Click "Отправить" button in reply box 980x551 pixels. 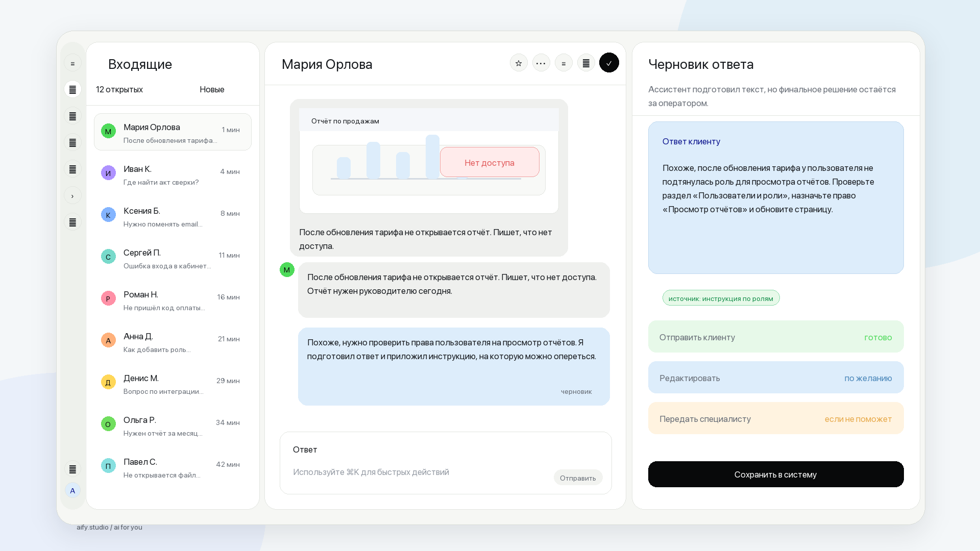coord(578,478)
